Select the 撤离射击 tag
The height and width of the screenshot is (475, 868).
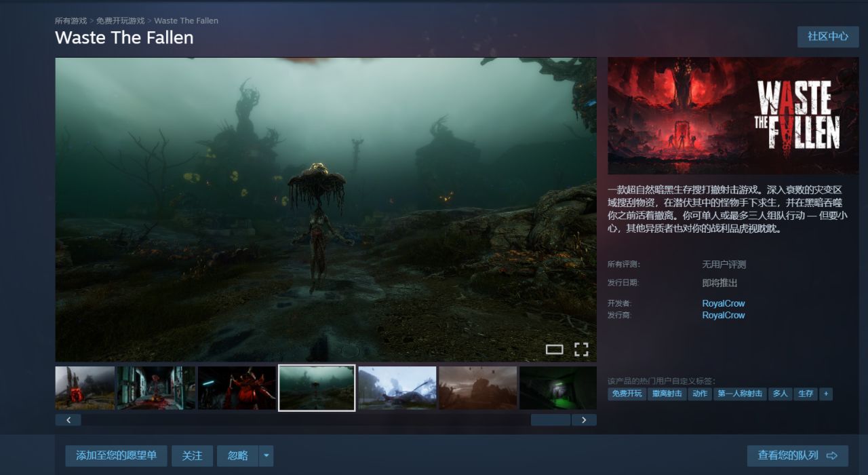click(x=667, y=394)
